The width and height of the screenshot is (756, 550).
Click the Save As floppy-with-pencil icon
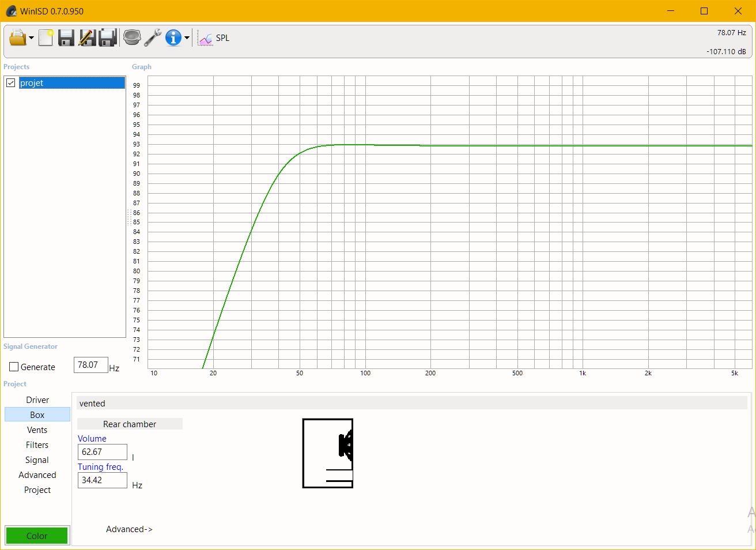(x=87, y=38)
